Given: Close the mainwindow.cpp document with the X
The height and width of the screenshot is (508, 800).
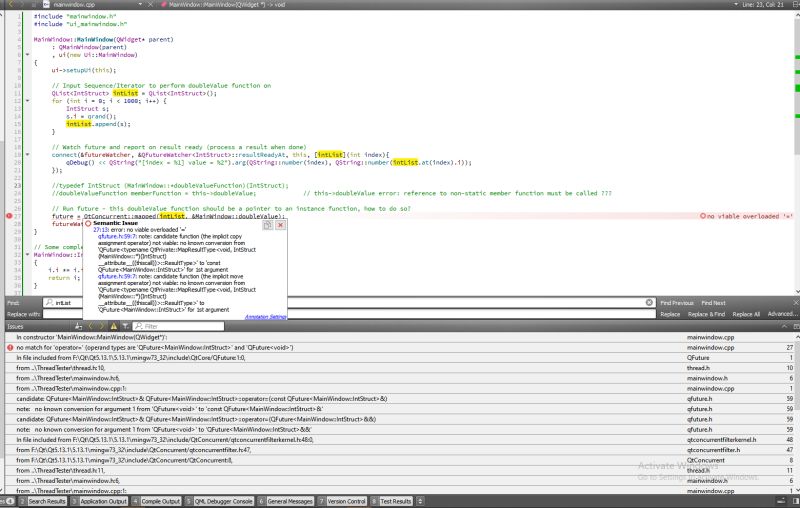Looking at the screenshot, I should click(x=151, y=4).
